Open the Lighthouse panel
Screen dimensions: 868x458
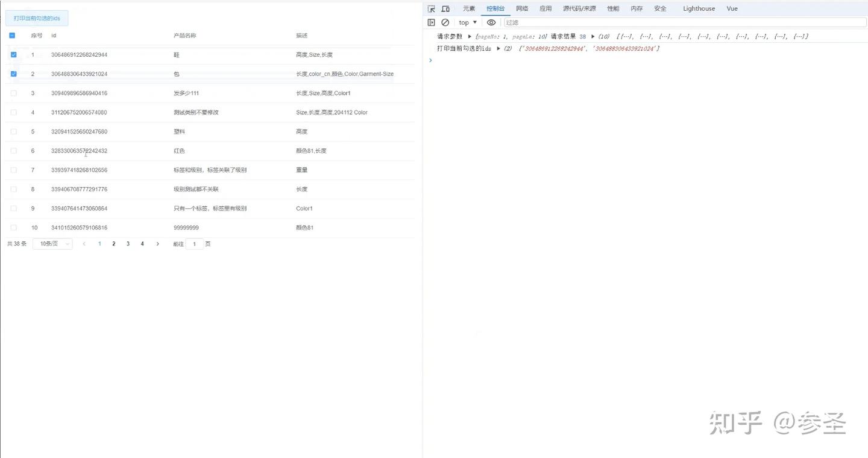tap(698, 8)
